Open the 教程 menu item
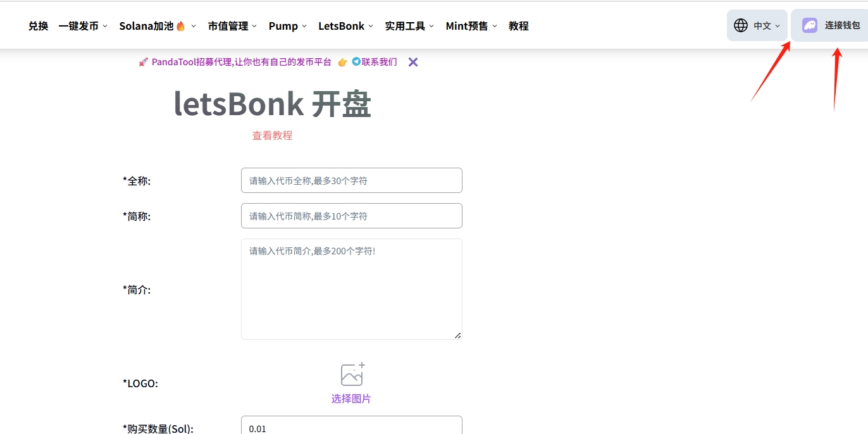868x434 pixels. [519, 26]
